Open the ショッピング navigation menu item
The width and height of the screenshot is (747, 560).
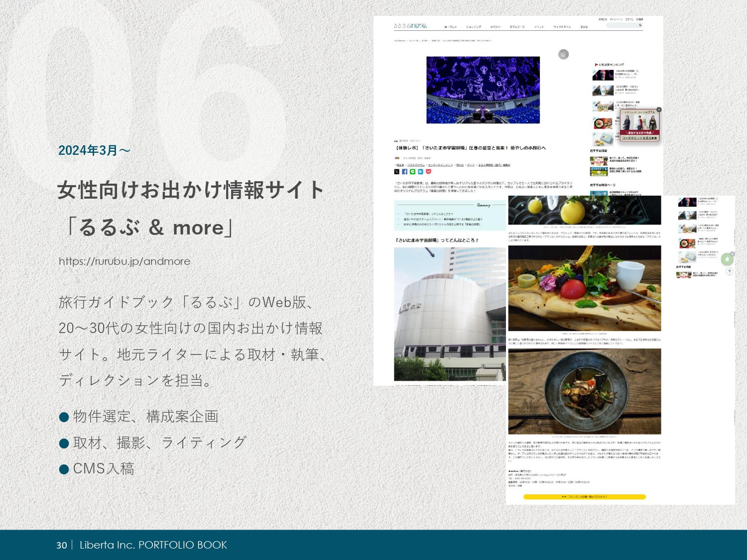point(474,27)
